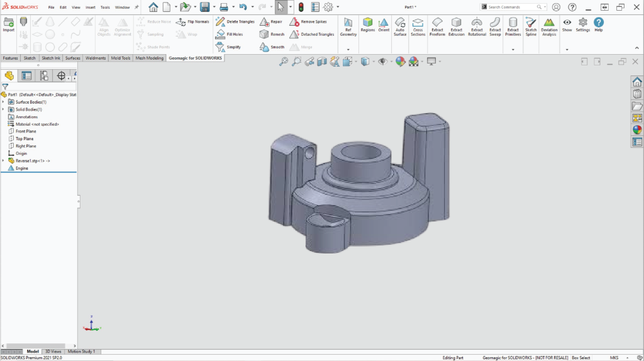This screenshot has width=644, height=361.
Task: Click the Import scan data icon
Action: click(9, 24)
